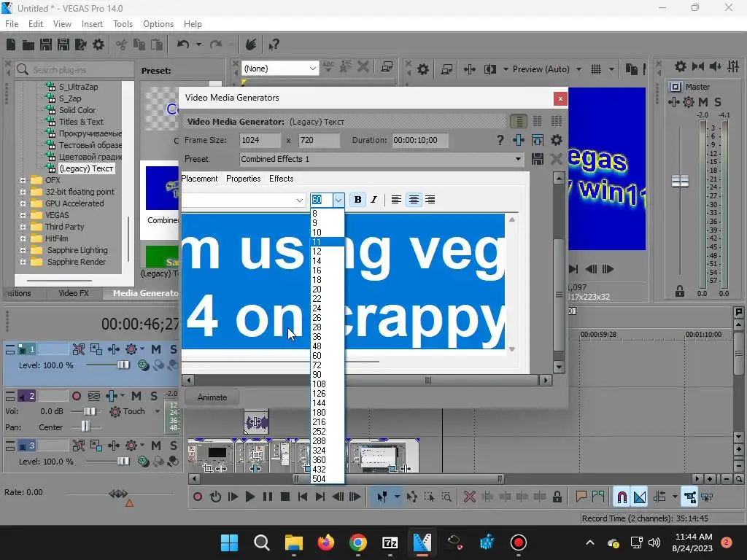Toggle bold text formatting

357,200
